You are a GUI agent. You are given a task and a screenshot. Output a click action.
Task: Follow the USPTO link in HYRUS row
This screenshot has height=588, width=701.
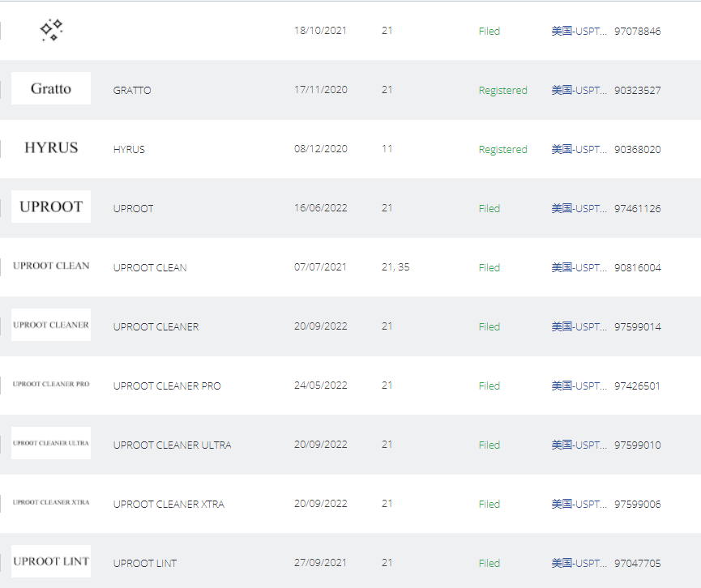pos(579,149)
